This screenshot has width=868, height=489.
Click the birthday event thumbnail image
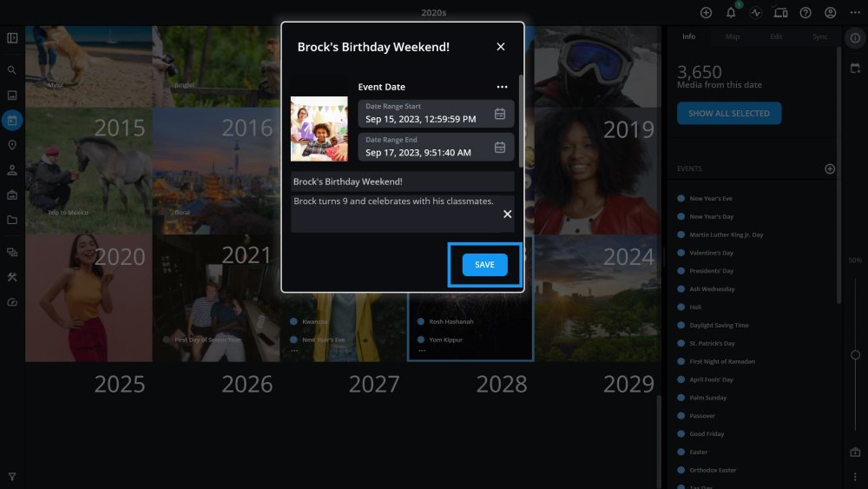pos(319,129)
